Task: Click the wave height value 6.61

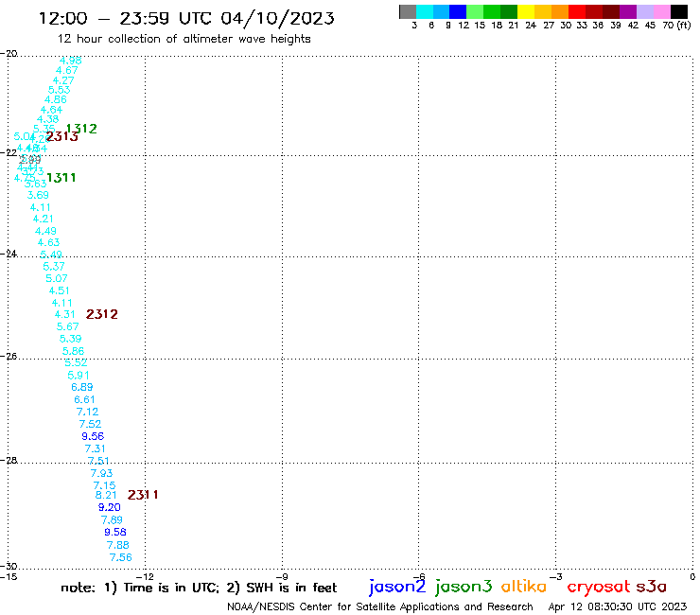Action: click(x=84, y=399)
